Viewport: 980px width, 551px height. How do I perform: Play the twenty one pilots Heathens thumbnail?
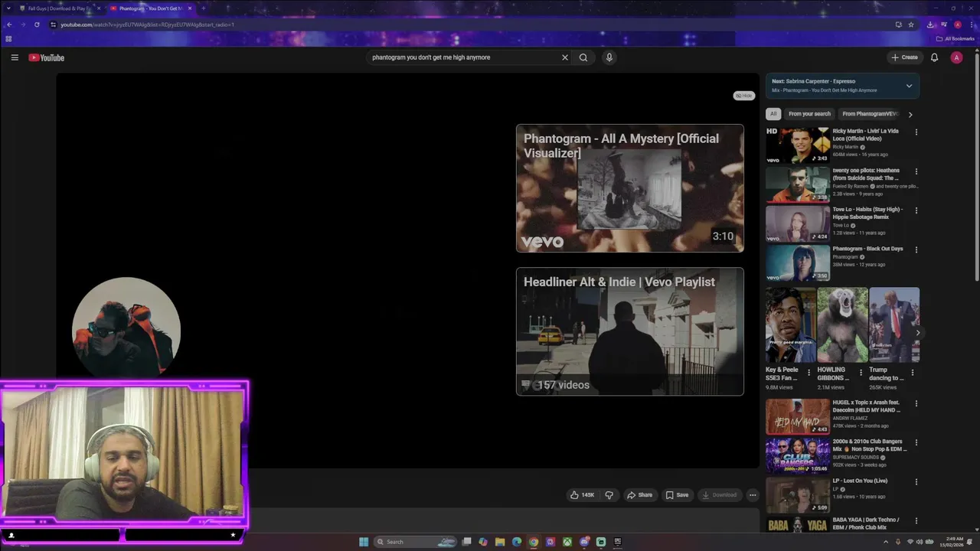pos(797,184)
